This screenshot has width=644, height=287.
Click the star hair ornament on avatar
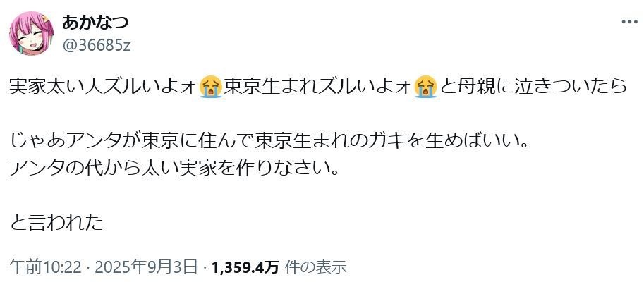[x=44, y=19]
